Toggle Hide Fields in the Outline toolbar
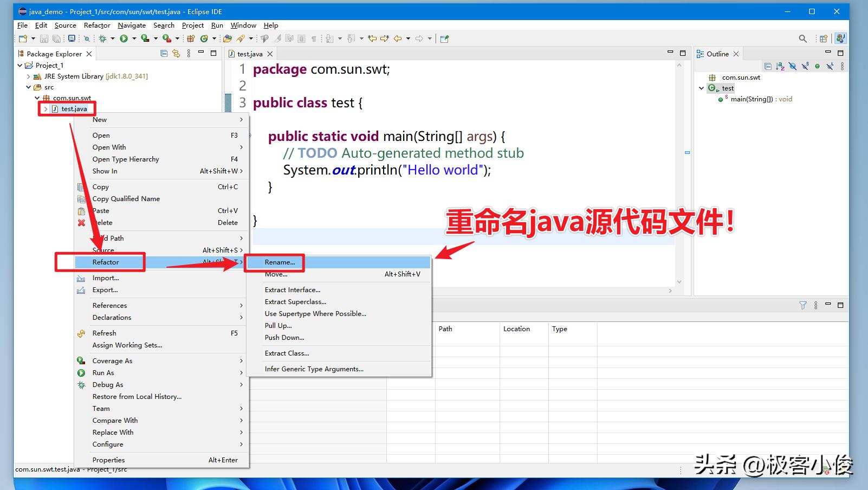This screenshot has width=868, height=490. [792, 66]
